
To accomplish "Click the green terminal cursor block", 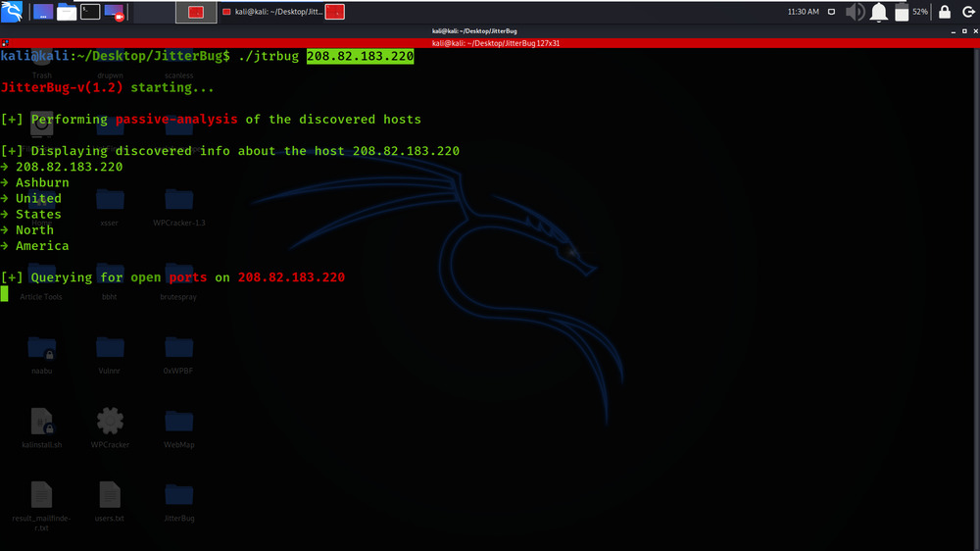I will 4,294.
